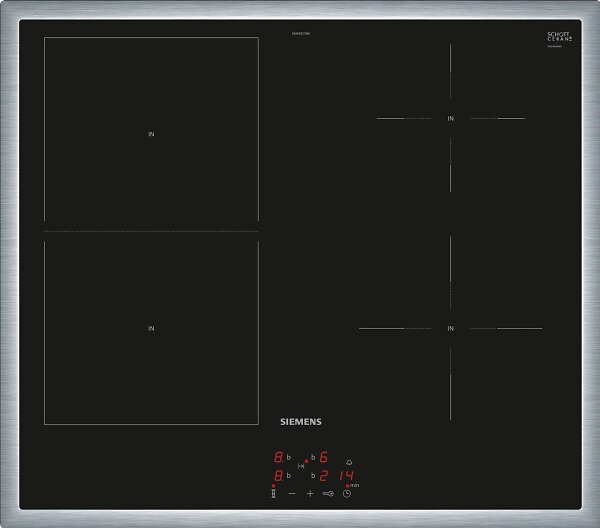Select the bottom-right zone display showing 2
This screenshot has height=528, width=600.
click(x=324, y=476)
